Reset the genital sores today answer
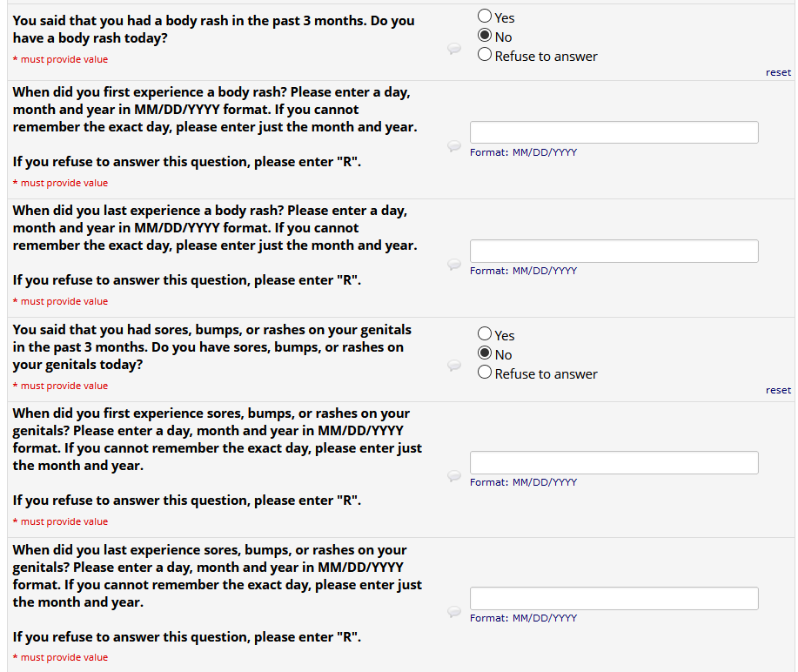Viewport: 798px width, 672px height. [x=778, y=391]
